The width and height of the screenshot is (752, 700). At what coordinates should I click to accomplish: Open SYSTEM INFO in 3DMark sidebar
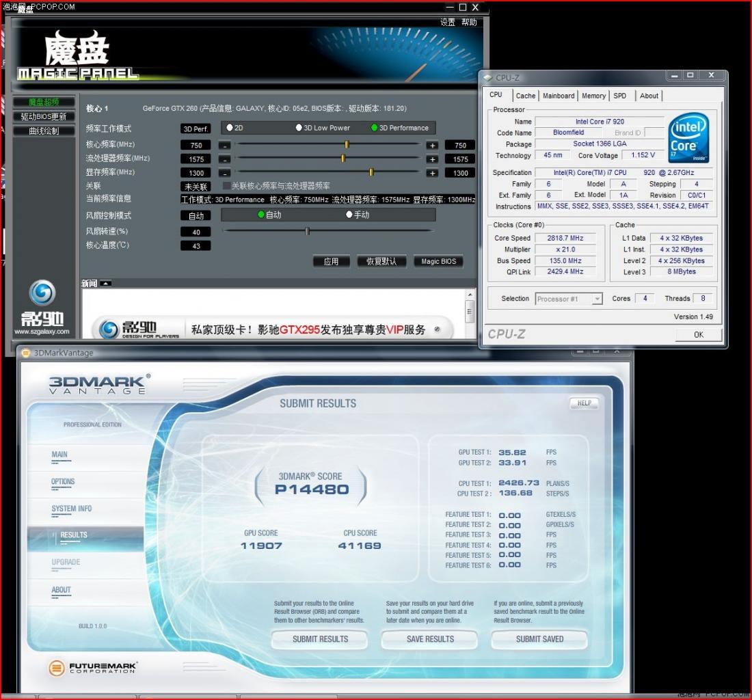click(72, 509)
